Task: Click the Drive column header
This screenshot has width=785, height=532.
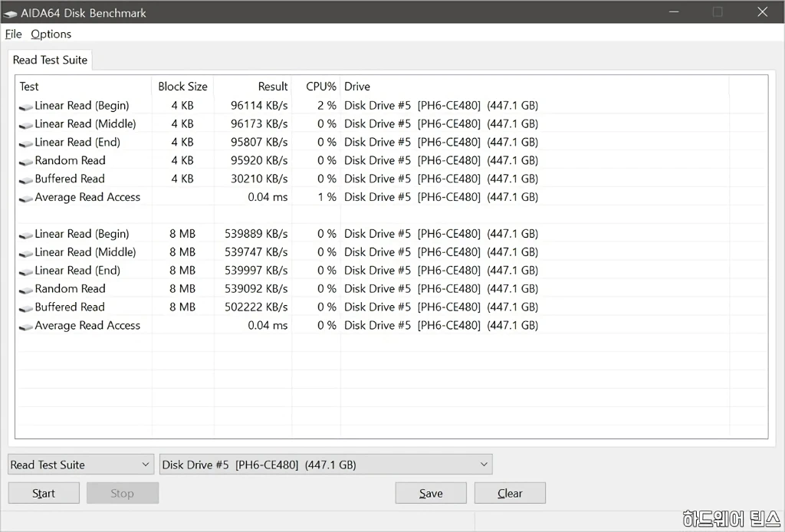Action: coord(534,86)
